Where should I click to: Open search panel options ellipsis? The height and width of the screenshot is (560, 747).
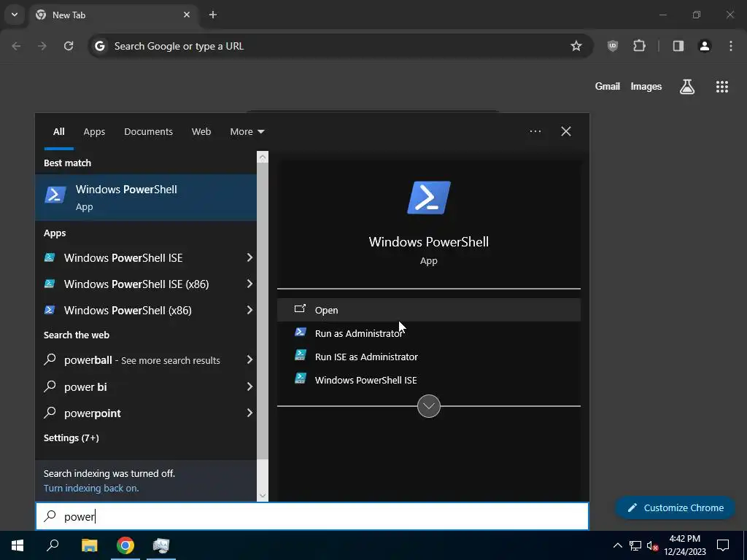[x=535, y=131]
